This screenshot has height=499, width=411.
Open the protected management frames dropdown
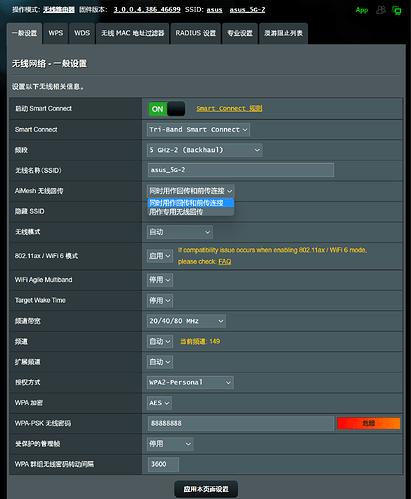(x=170, y=444)
